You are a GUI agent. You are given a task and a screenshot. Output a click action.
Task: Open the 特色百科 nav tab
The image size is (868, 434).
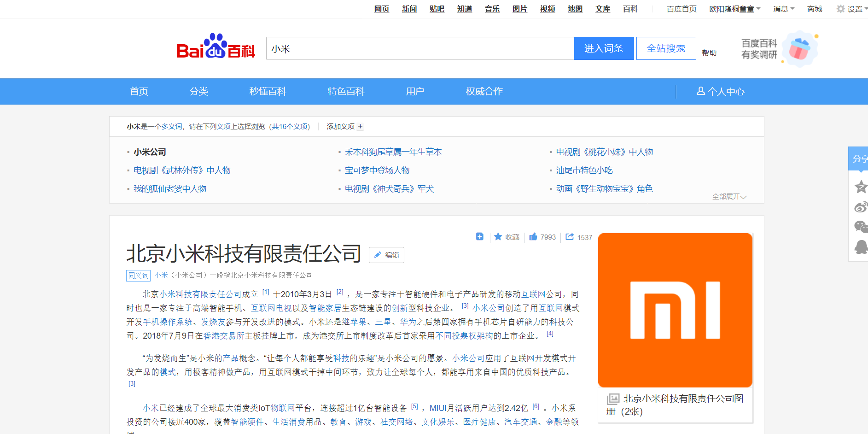346,91
